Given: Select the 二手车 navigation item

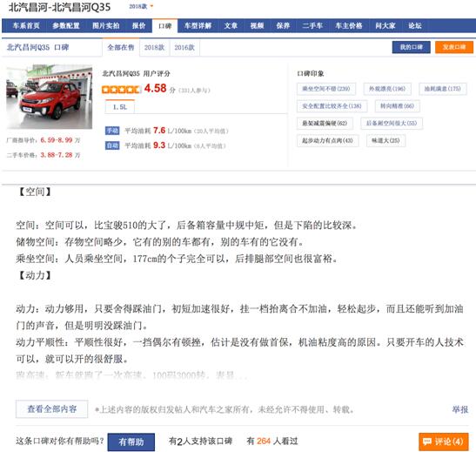Looking at the screenshot, I should tap(312, 26).
